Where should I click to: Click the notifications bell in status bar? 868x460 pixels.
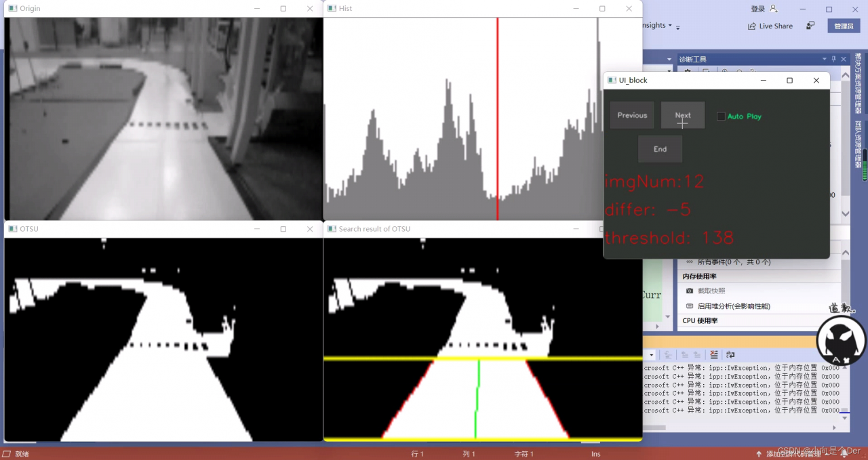pyautogui.click(x=844, y=454)
